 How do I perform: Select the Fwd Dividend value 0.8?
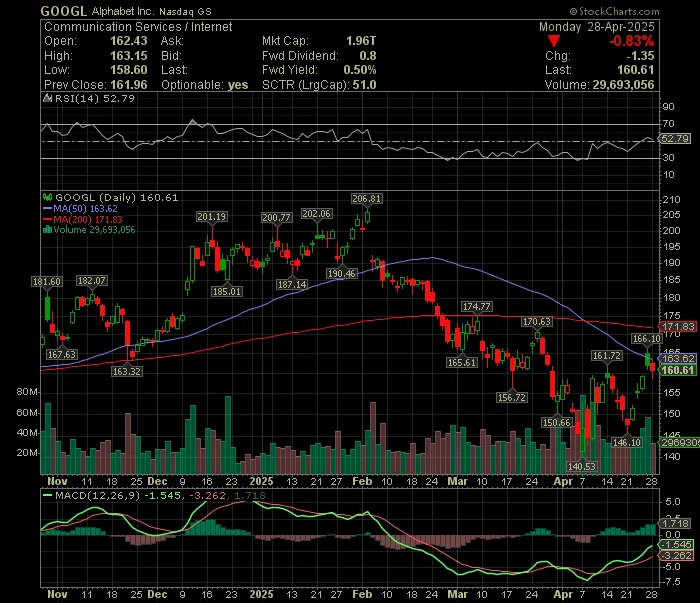click(x=368, y=56)
